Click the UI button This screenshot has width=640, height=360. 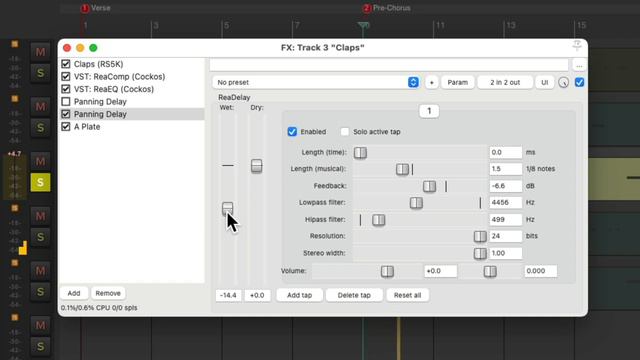tap(544, 82)
